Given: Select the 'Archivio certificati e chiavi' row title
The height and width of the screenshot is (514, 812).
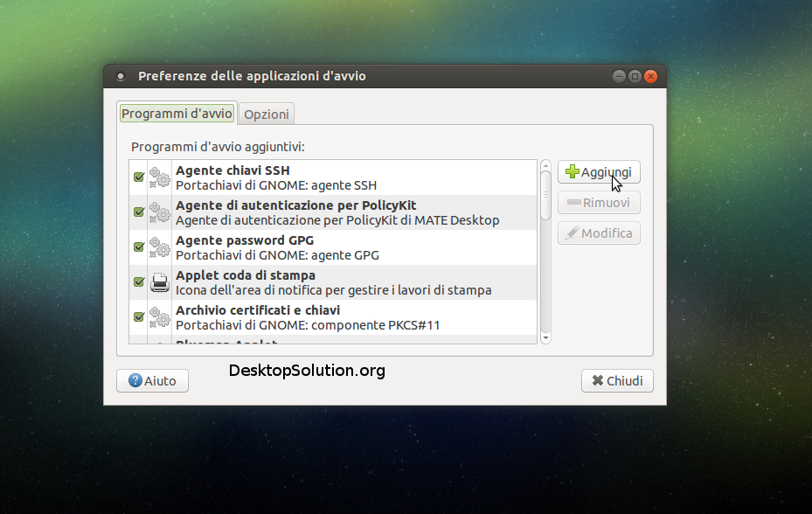Looking at the screenshot, I should 258,310.
